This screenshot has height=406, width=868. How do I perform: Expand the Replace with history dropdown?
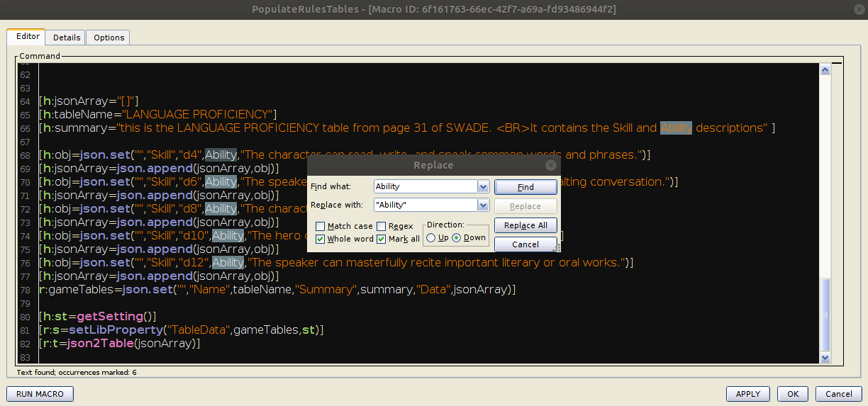coord(484,205)
